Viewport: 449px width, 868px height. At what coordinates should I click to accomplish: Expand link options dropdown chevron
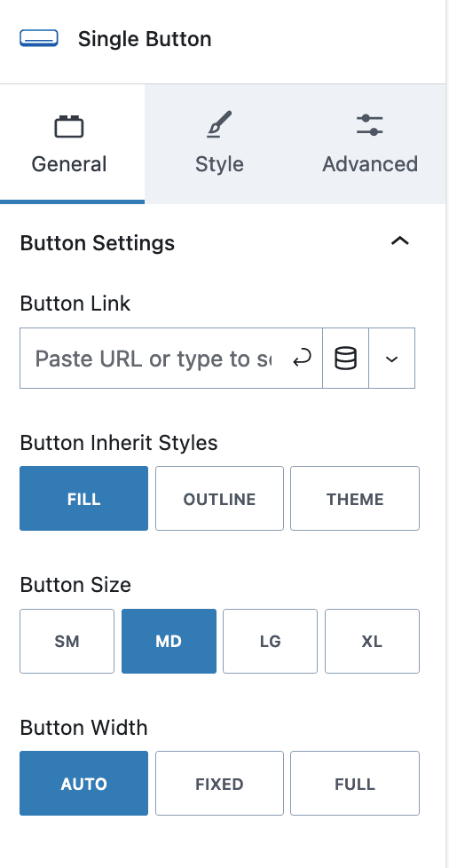(392, 359)
